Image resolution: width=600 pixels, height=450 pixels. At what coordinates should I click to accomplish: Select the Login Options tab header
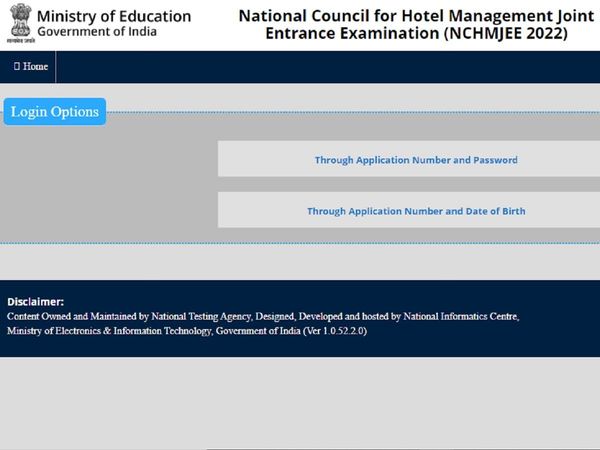tap(55, 112)
